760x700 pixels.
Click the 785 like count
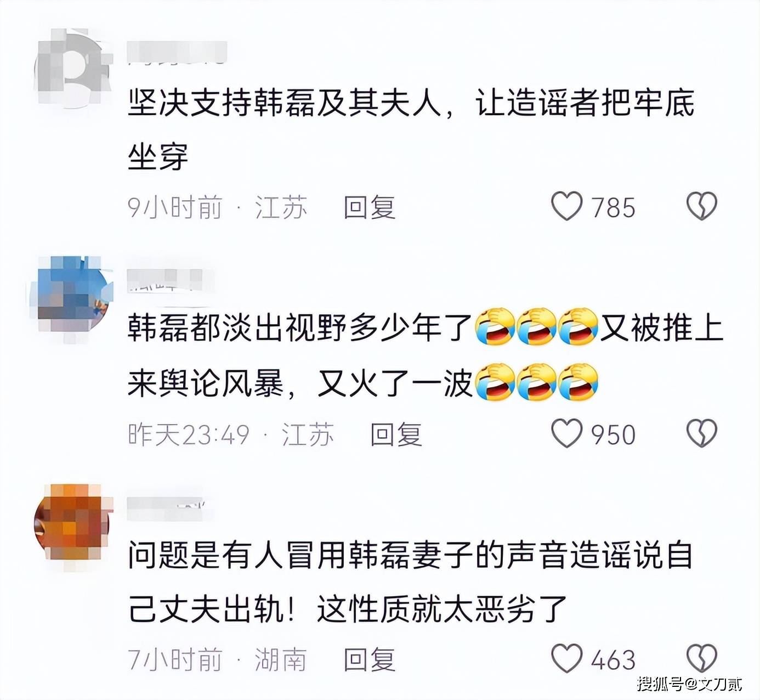614,207
